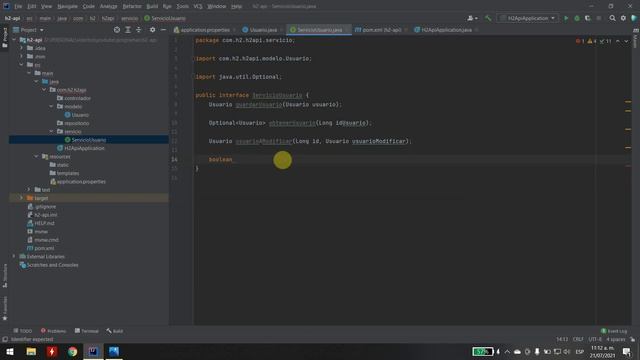Open the TODO tool window
This screenshot has height=360, width=640.
tap(23, 331)
